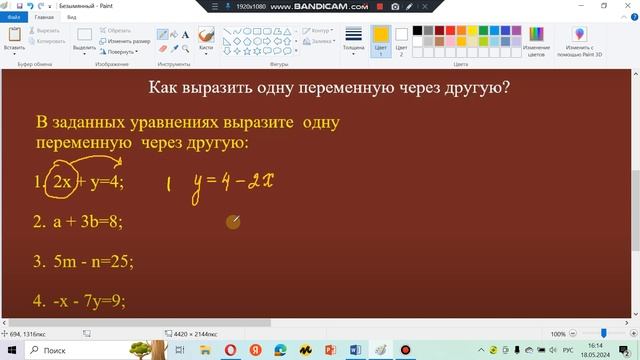Image resolution: width=640 pixels, height=360 pixels.
Task: Open Bandicam hamburger menu
Action: point(215,7)
